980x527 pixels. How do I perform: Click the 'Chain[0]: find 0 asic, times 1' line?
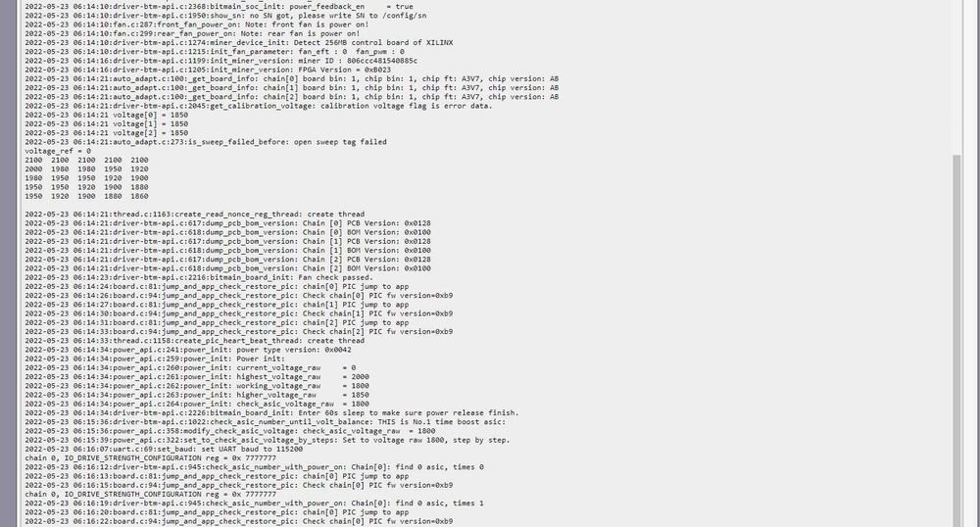[255, 503]
